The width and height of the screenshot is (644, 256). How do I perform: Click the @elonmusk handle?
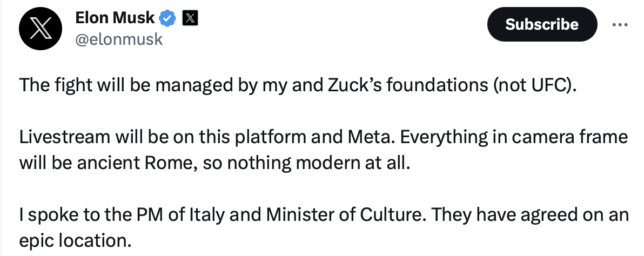(118, 39)
